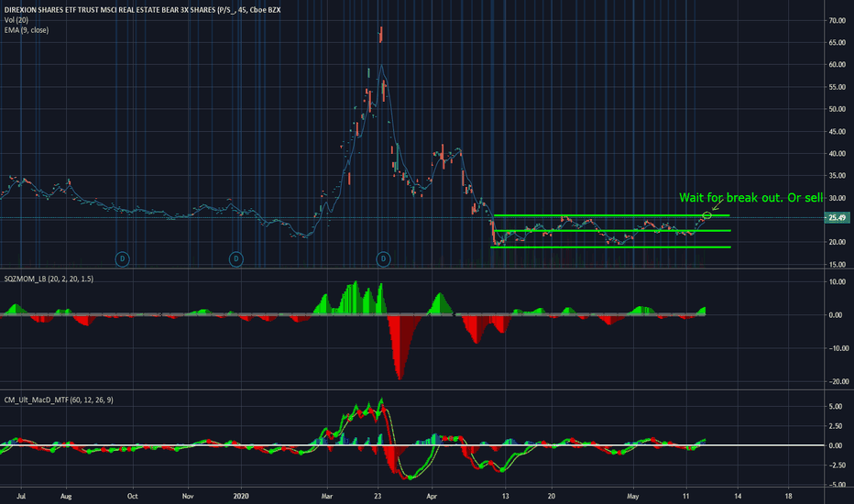Click the Nov date label
Image resolution: width=854 pixels, height=504 pixels.
click(x=188, y=496)
